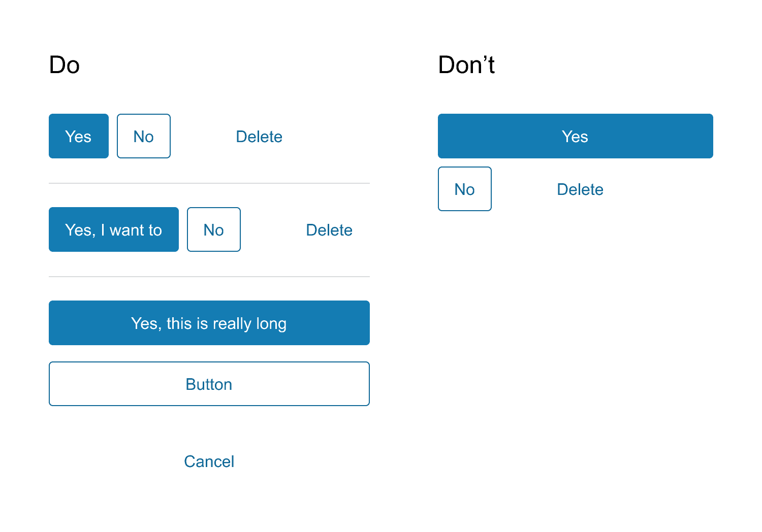Select the No button in the Don't column
This screenshot has height=532, width=762.
(x=464, y=189)
